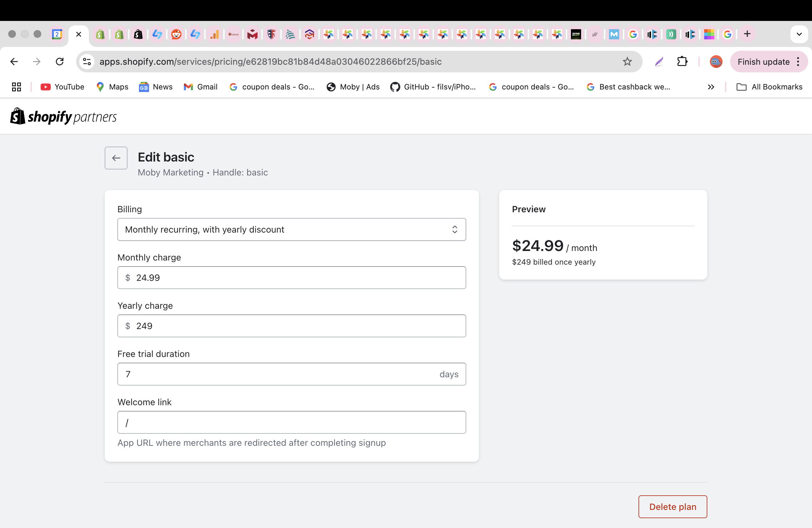812x528 pixels.
Task: Open the tab search dropdown arrow
Action: pos(799,34)
